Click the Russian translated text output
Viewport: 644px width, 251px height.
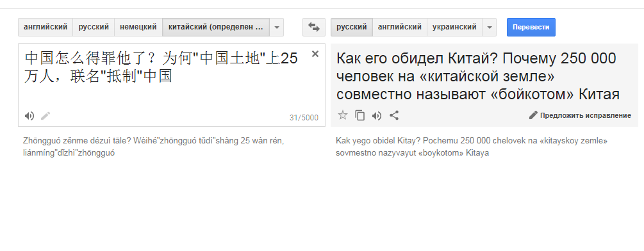tap(477, 77)
